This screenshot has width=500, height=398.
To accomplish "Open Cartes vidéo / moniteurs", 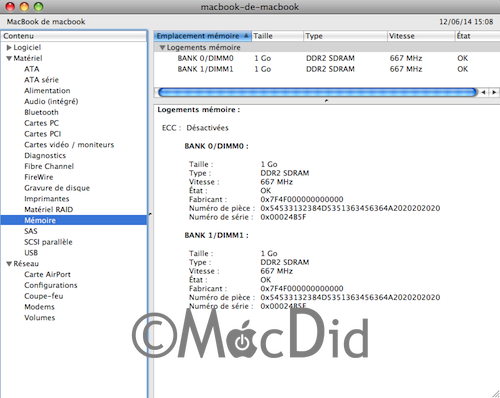I will tap(69, 145).
